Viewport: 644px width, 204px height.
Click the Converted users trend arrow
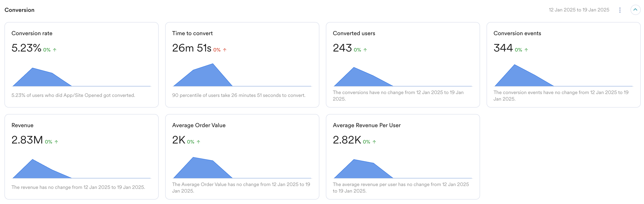[365, 50]
